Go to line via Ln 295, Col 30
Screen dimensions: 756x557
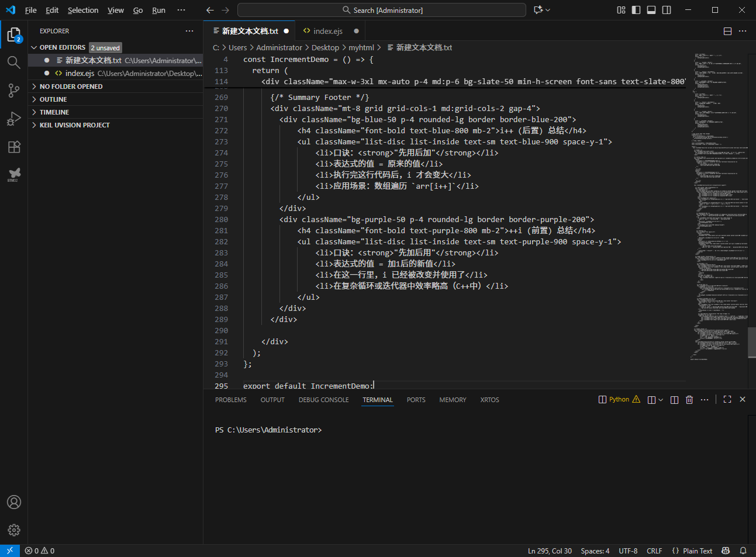click(550, 551)
